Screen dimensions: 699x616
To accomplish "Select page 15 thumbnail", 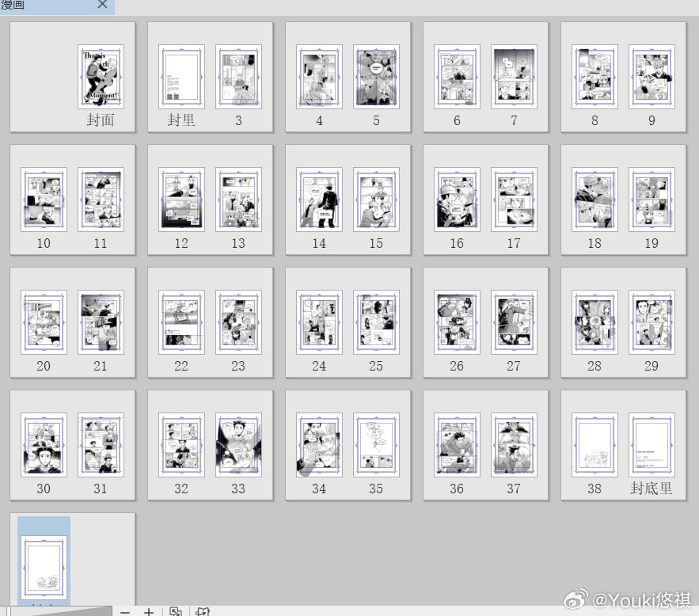I will click(376, 200).
